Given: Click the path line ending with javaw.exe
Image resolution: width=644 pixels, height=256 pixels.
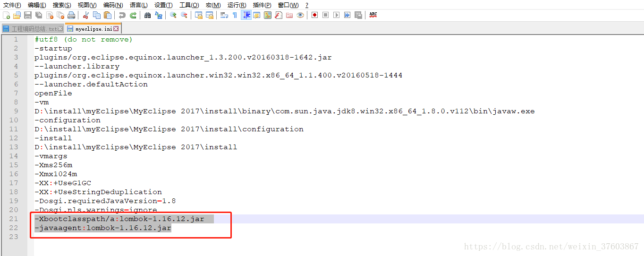Looking at the screenshot, I should coord(285,111).
